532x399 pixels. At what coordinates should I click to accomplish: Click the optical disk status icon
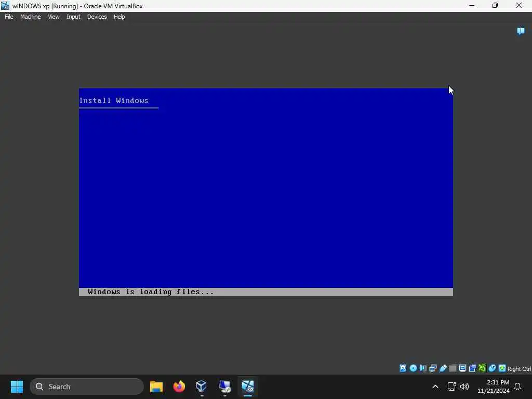click(413, 368)
